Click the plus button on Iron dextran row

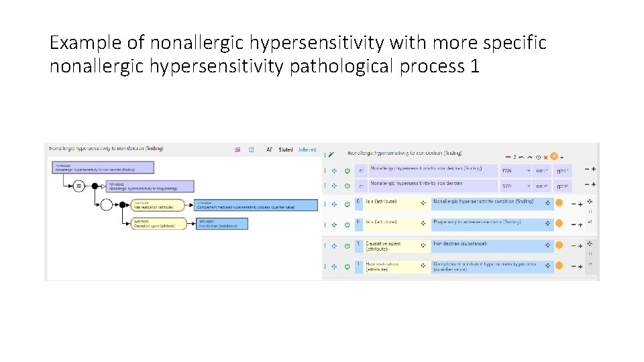[580, 245]
